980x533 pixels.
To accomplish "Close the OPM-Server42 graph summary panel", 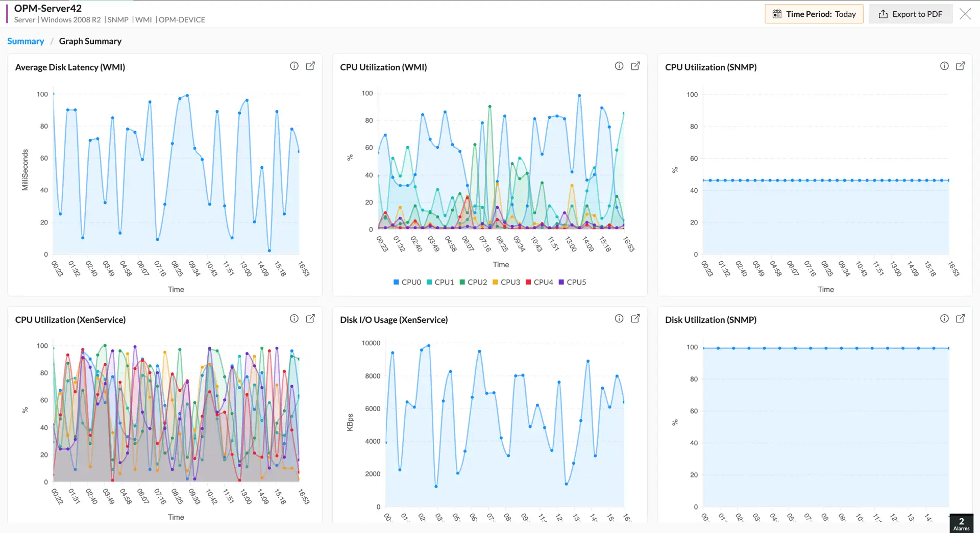I will click(x=965, y=14).
